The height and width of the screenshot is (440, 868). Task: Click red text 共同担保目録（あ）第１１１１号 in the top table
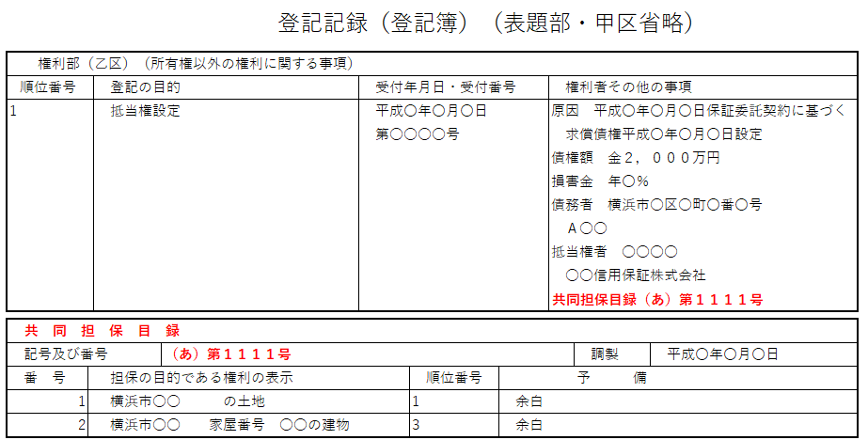(657, 300)
